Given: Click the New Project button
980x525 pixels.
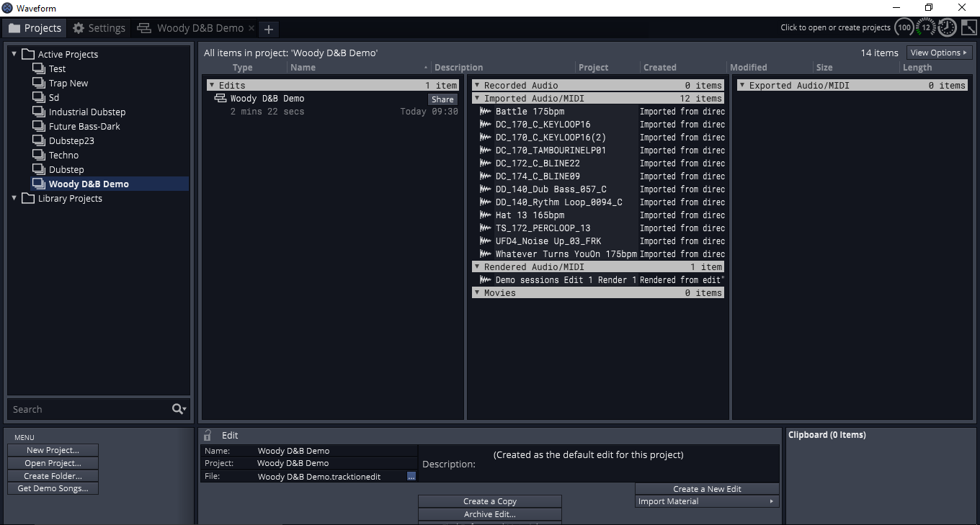Looking at the screenshot, I should [53, 450].
